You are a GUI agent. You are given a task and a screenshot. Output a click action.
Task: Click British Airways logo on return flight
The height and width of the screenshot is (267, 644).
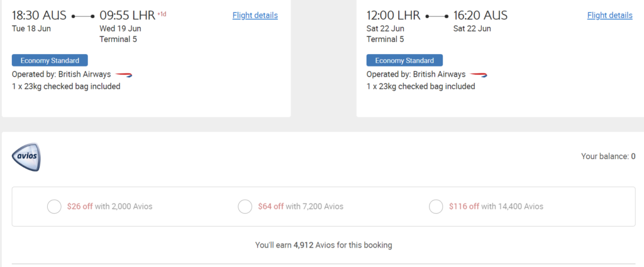tap(479, 74)
